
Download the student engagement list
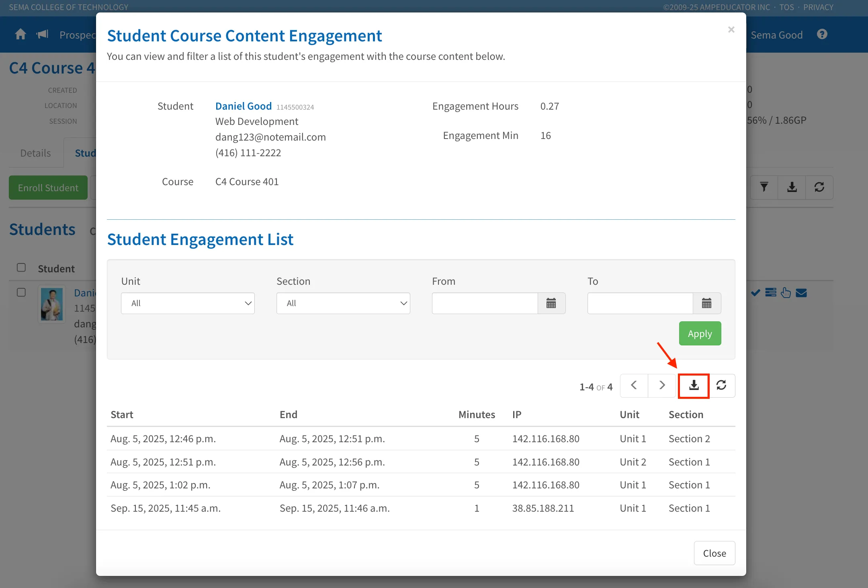point(694,386)
